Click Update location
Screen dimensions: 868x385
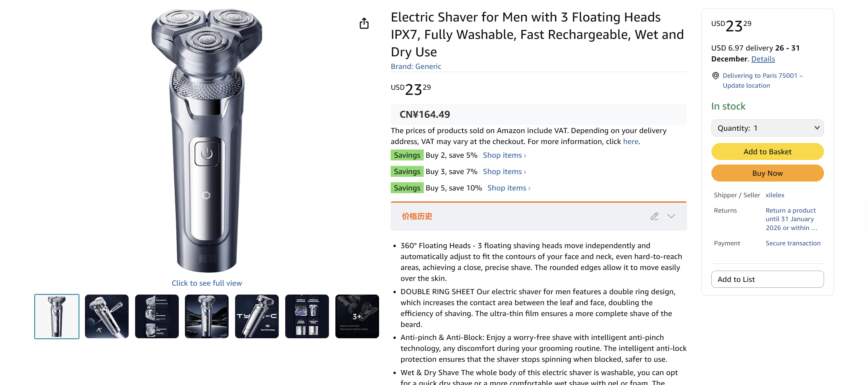click(746, 85)
